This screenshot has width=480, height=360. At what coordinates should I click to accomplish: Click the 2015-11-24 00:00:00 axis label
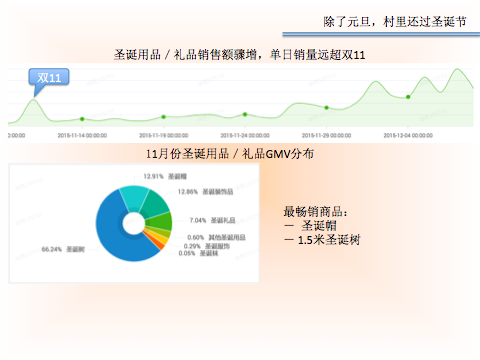[245, 135]
